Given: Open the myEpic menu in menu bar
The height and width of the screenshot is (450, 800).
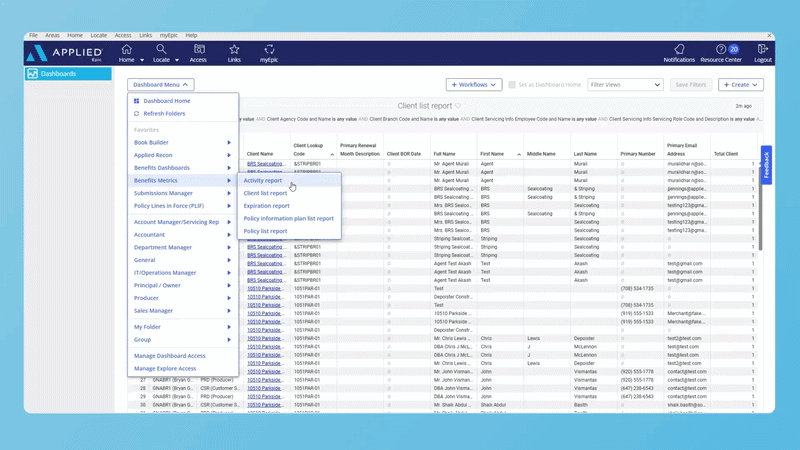Looking at the screenshot, I should click(x=169, y=35).
